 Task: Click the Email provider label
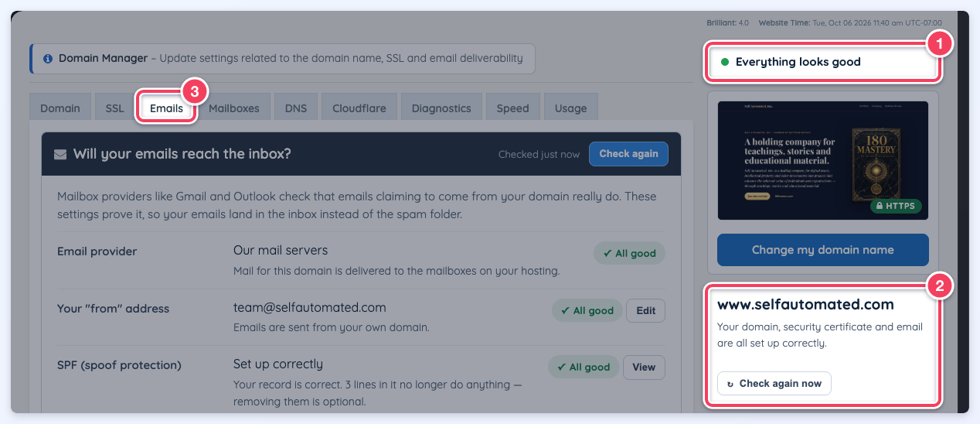(x=97, y=251)
